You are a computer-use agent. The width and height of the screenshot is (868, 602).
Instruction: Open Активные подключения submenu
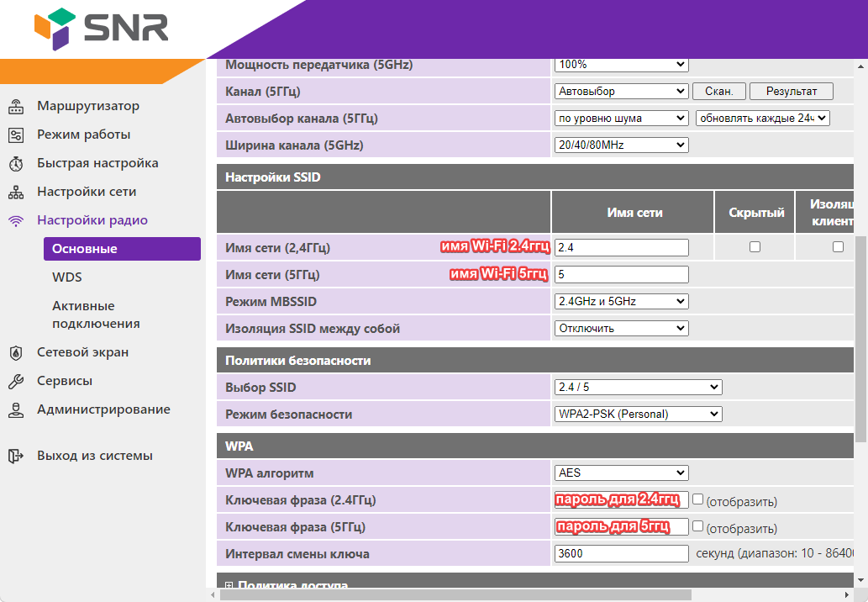click(x=96, y=314)
